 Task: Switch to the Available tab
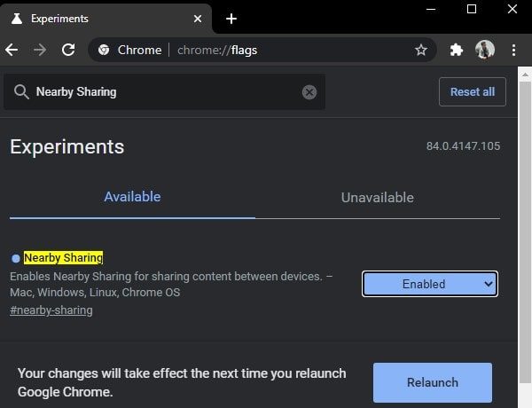[x=132, y=197]
